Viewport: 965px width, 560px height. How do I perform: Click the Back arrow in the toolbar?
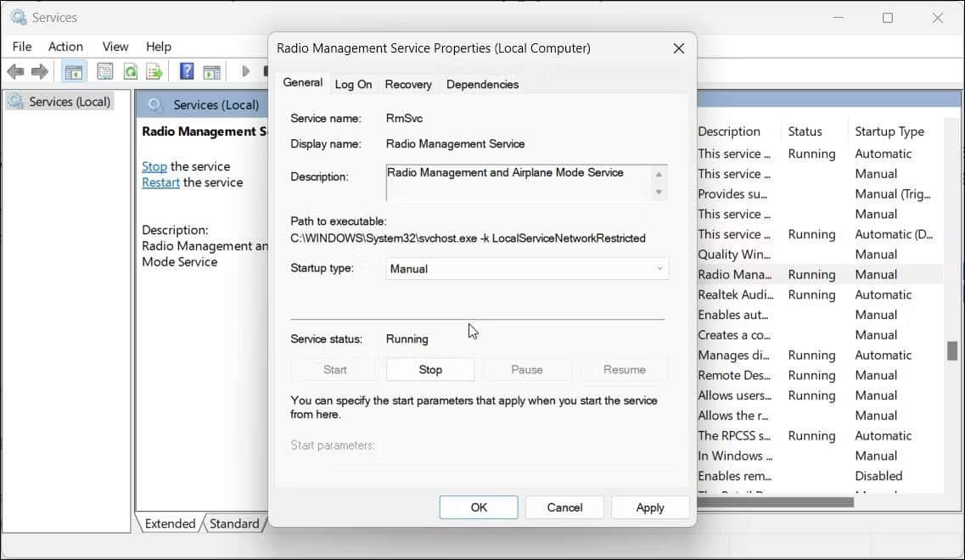pyautogui.click(x=15, y=71)
